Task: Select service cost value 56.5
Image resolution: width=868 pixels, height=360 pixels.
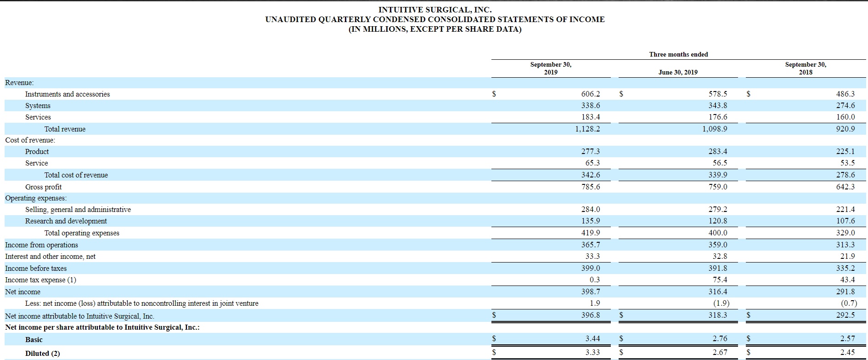Action: click(x=720, y=163)
